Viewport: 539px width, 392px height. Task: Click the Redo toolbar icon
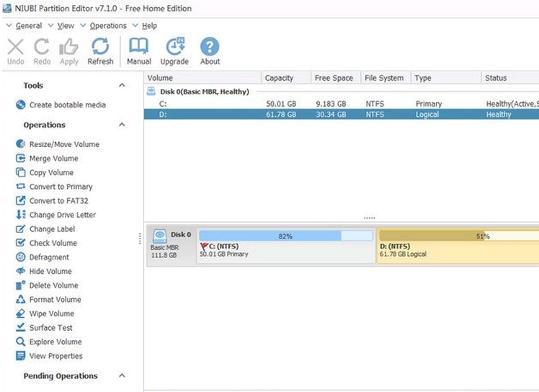[x=42, y=47]
